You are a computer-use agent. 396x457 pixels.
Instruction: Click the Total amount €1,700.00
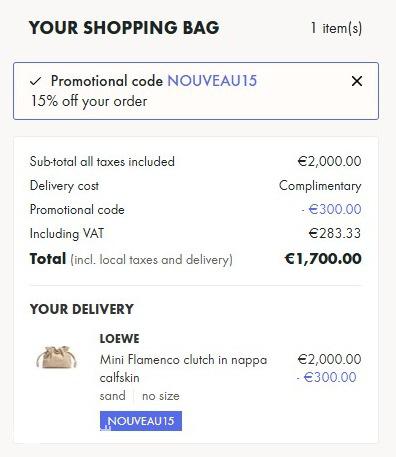coord(323,259)
